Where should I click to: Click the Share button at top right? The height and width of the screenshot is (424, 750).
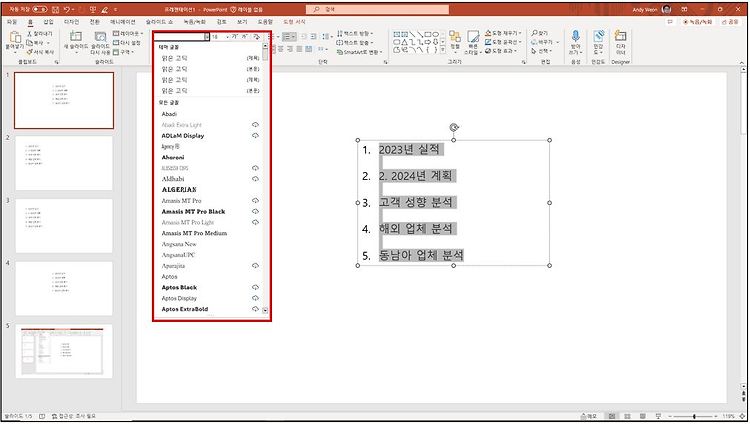[730, 22]
